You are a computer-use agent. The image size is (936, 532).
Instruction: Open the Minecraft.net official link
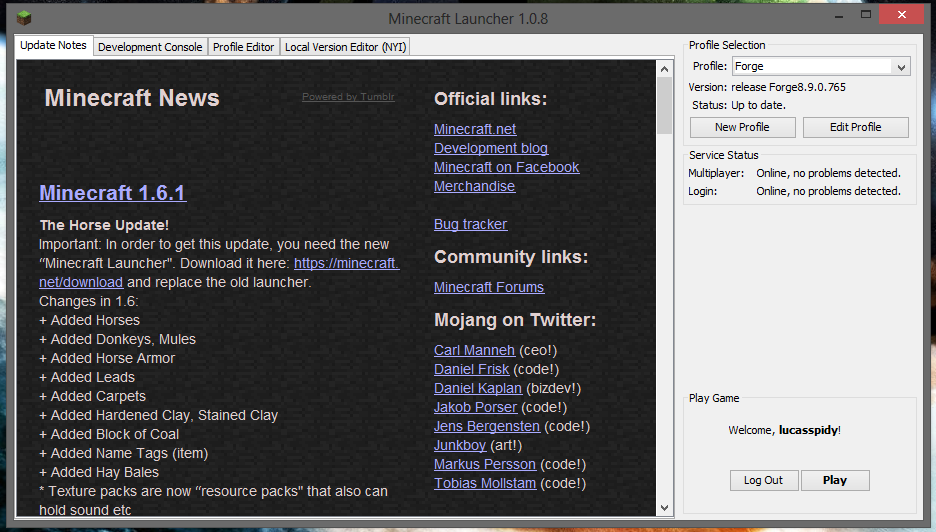(x=475, y=129)
